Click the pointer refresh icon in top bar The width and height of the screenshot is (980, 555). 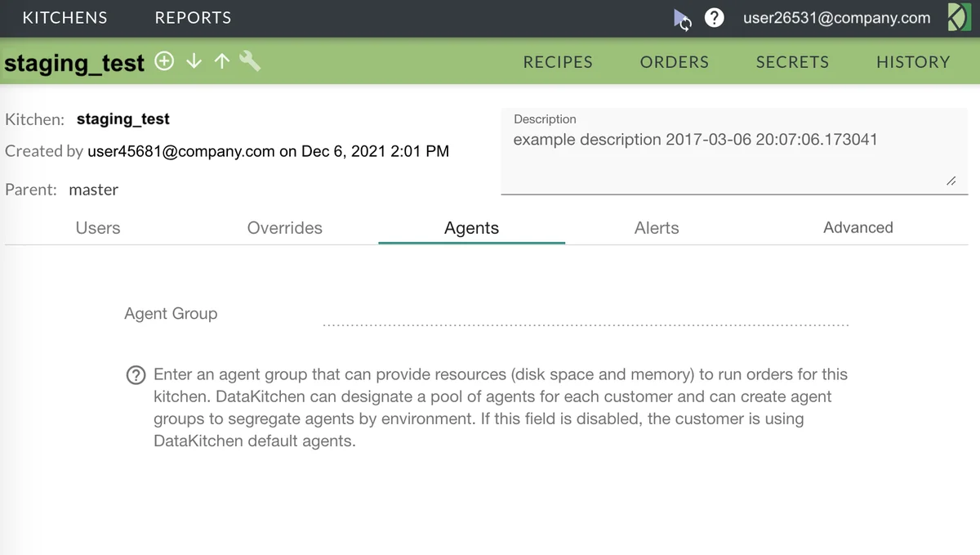[683, 18]
